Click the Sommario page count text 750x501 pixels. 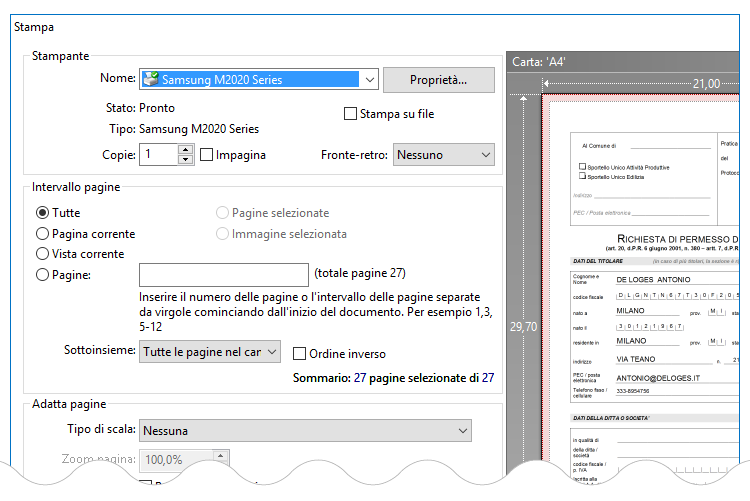[393, 378]
